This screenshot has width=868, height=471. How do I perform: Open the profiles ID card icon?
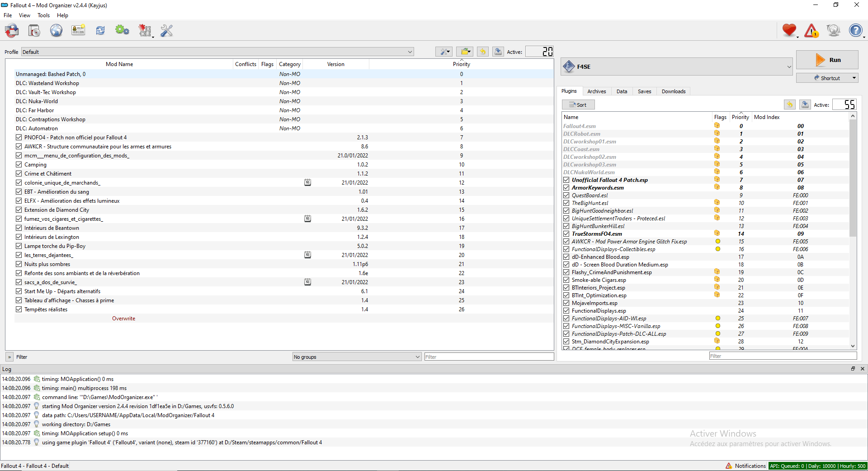[78, 30]
